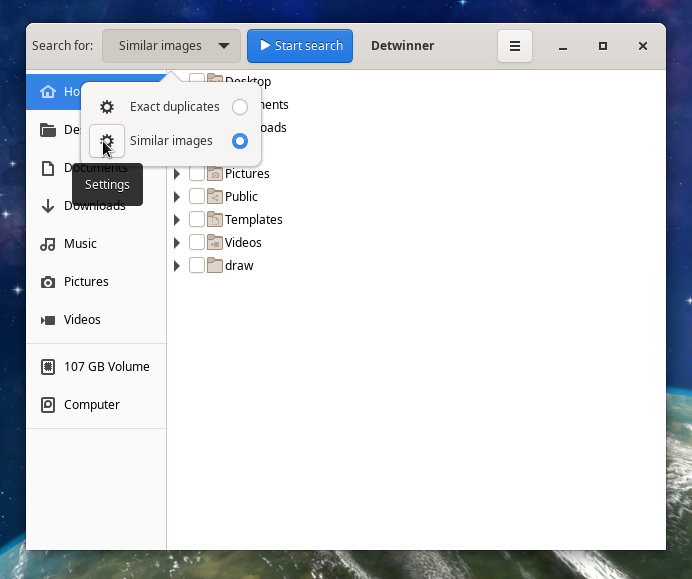The height and width of the screenshot is (579, 692).
Task: Expand the draw folder tree node
Action: click(x=177, y=266)
